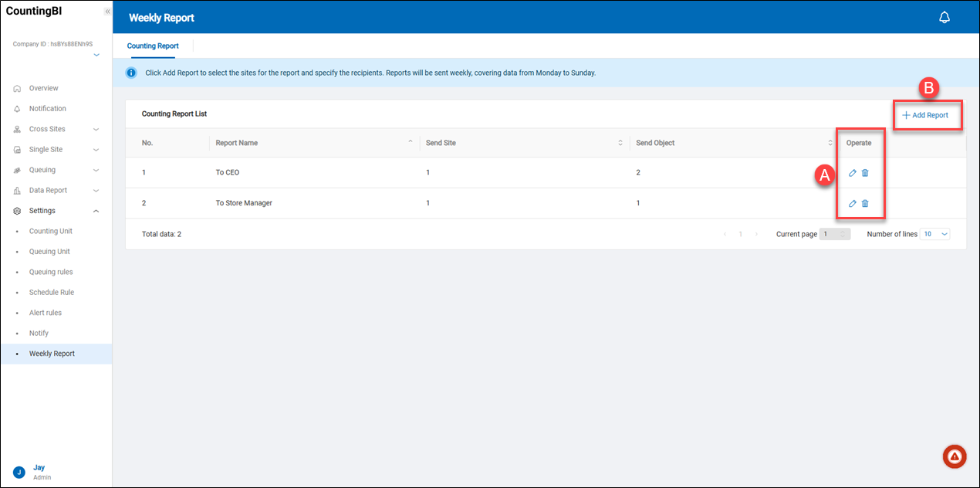
Task: Open the Notification menu item
Action: (x=47, y=109)
